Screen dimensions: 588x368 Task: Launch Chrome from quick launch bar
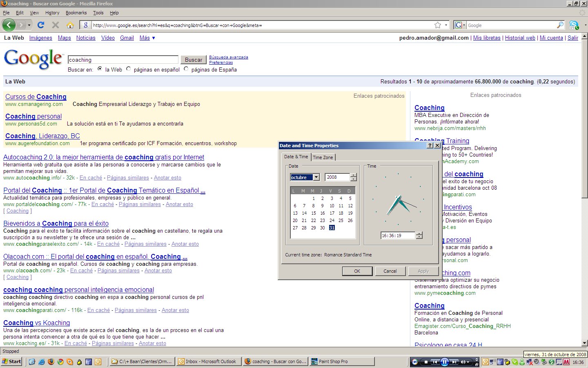pyautogui.click(x=60, y=361)
